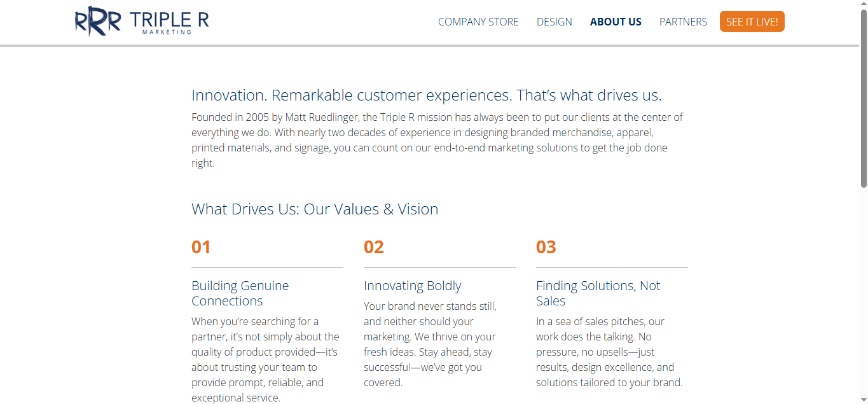Click the sea of sales pitches paragraph
Image resolution: width=868 pixels, height=404 pixels.
coord(609,352)
